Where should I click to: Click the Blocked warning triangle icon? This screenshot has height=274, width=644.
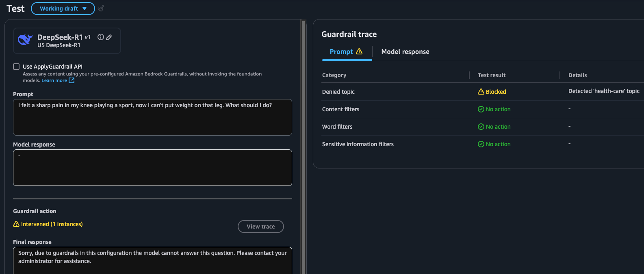pos(481,92)
